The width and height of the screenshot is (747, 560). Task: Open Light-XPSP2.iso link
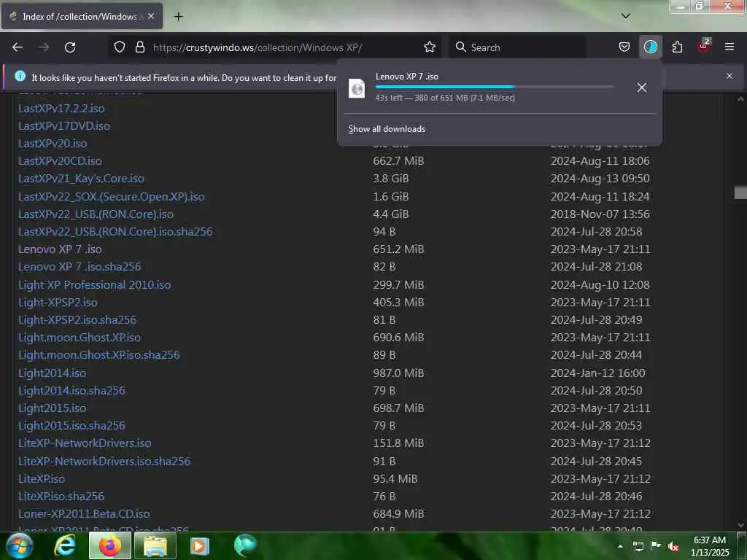(58, 303)
